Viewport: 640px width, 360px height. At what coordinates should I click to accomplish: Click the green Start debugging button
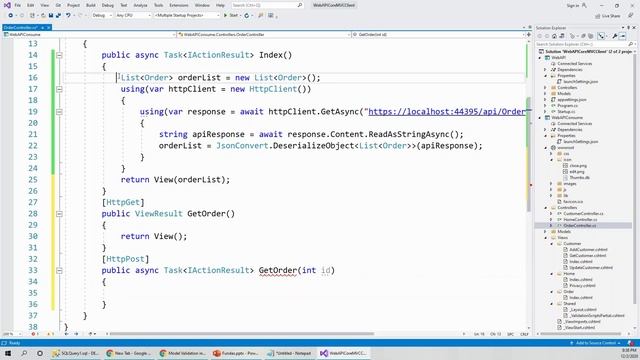coord(225,15)
